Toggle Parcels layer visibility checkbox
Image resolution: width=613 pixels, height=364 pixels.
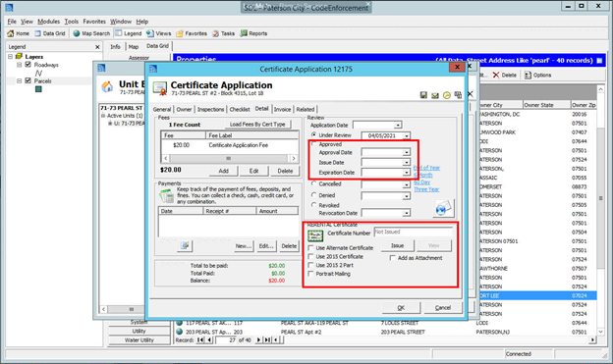(x=28, y=80)
